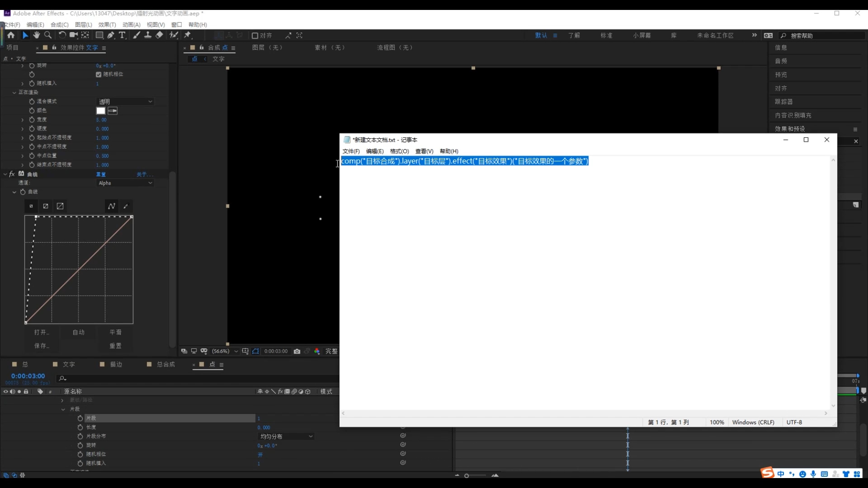
Task: Take snapshot with the camera icon
Action: pyautogui.click(x=297, y=351)
